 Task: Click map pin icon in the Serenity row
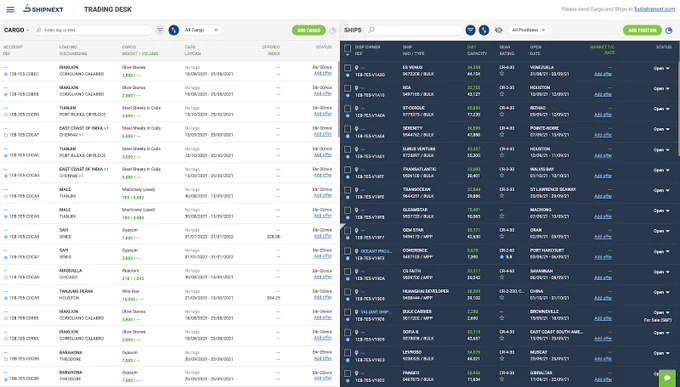356,129
